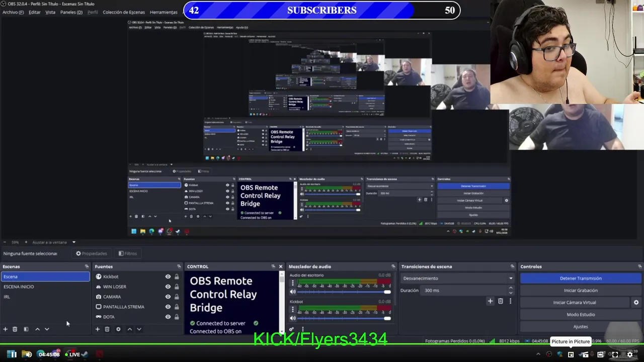Undock the Fuentes panel with float icon
Viewport: 644px width, 362px height.
(179, 266)
